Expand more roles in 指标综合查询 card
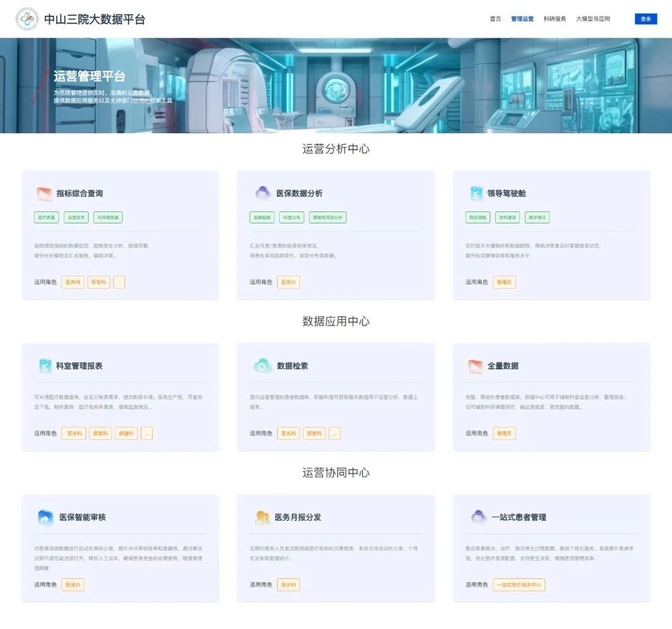This screenshot has height=629, width=672. point(119,282)
